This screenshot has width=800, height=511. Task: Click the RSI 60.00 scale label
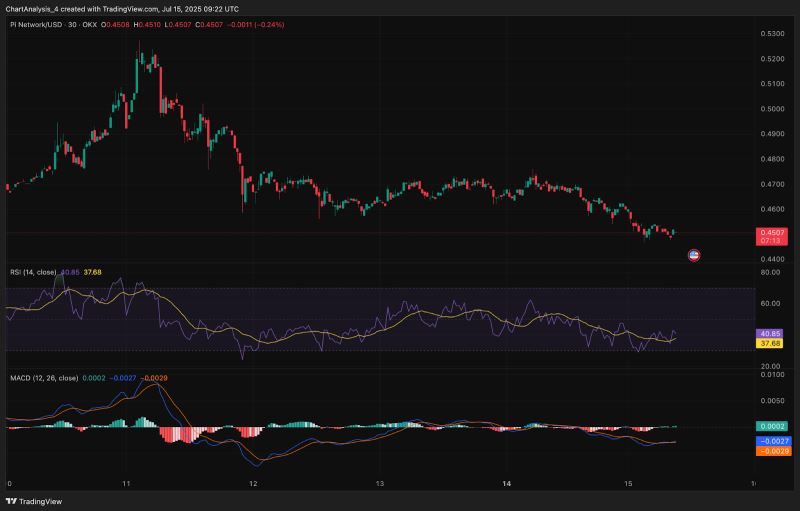coord(770,303)
